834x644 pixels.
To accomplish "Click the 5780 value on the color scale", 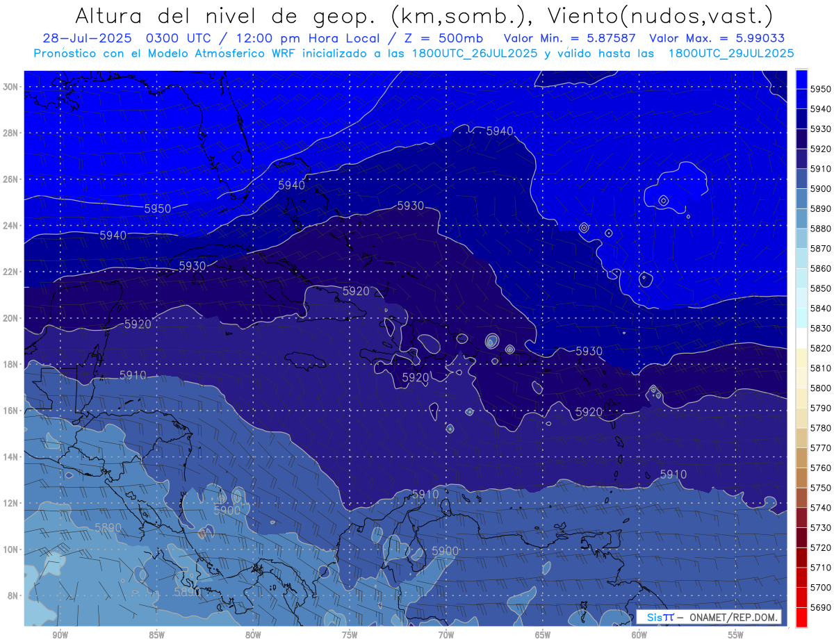I will click(x=821, y=428).
